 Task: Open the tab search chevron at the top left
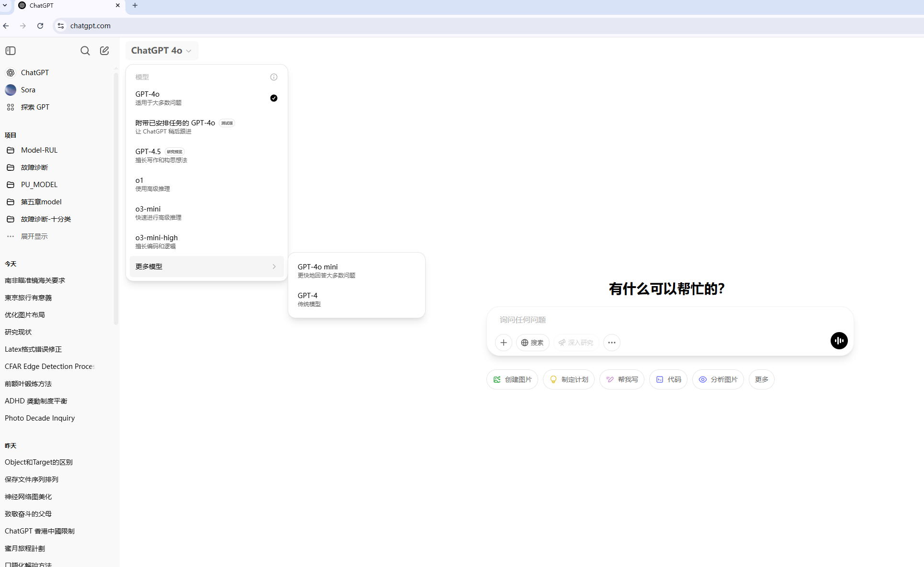click(5, 5)
